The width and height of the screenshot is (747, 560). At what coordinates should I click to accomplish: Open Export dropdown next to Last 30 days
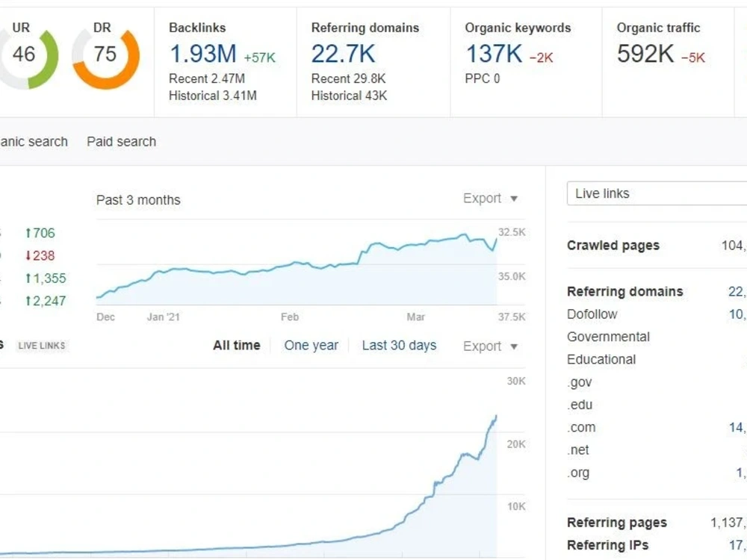(490, 346)
